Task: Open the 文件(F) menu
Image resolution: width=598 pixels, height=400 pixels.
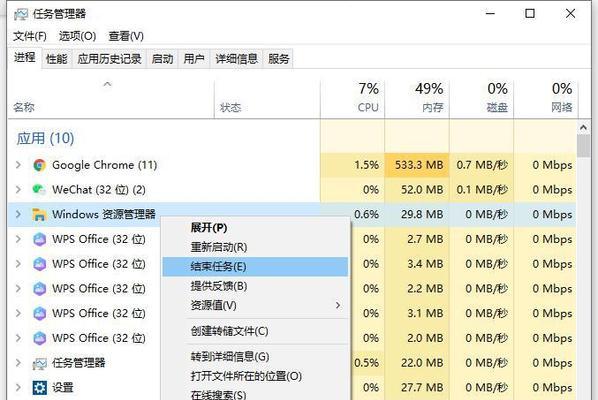Action: click(30, 36)
